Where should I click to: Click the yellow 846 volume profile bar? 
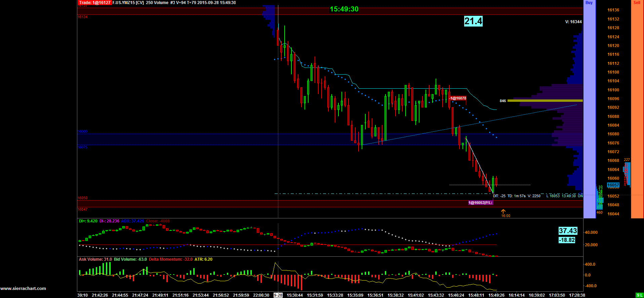[545, 100]
